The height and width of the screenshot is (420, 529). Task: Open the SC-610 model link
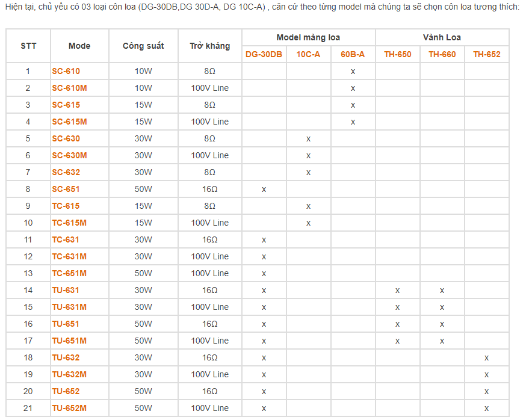click(66, 71)
